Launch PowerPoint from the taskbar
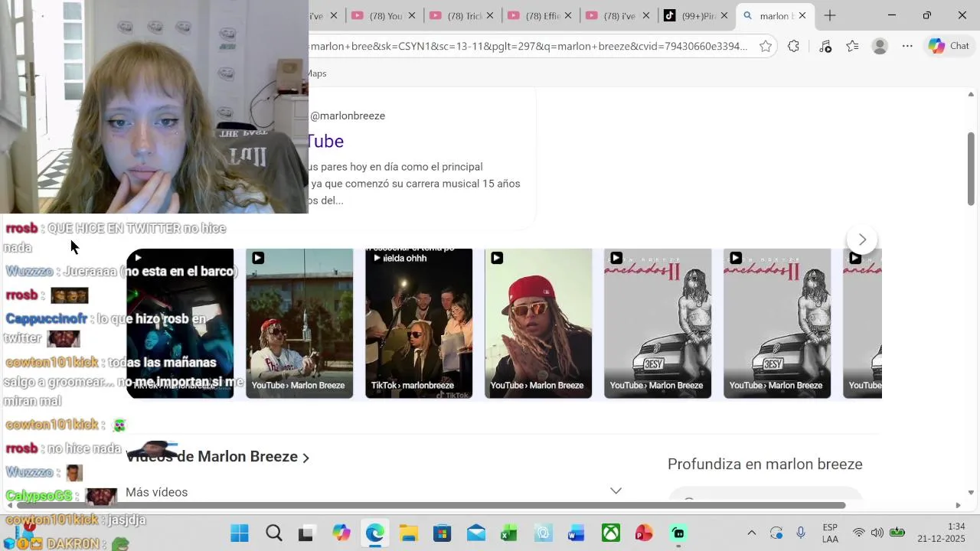This screenshot has width=980, height=551. click(x=644, y=533)
